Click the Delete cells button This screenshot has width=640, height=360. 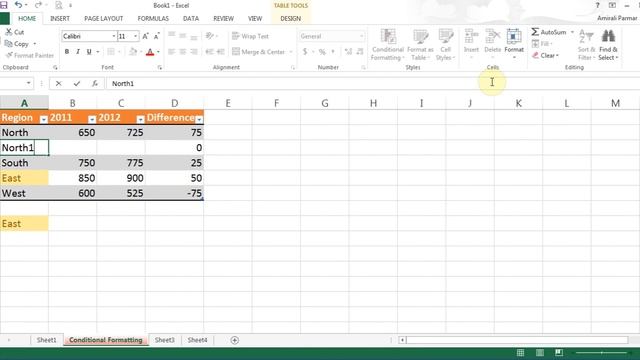tap(492, 44)
